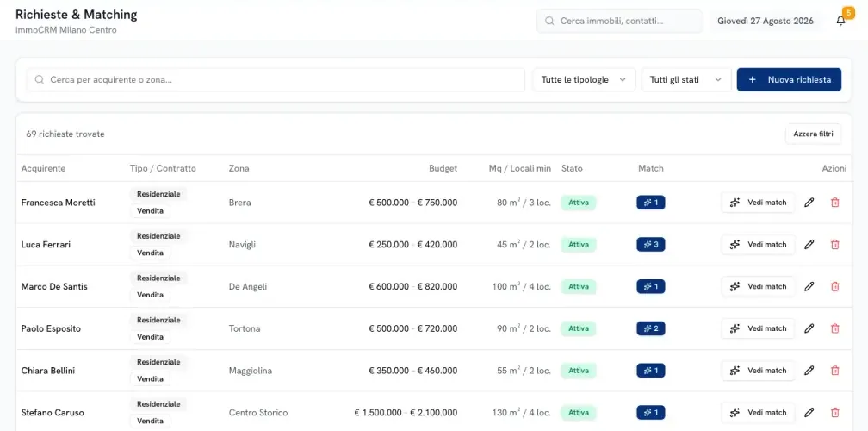Click the match count badge for Luca Ferrari
868x431 pixels.
click(650, 244)
